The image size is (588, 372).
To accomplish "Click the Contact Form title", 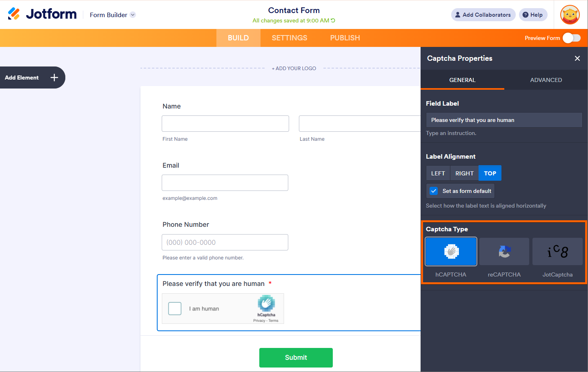I will click(294, 10).
